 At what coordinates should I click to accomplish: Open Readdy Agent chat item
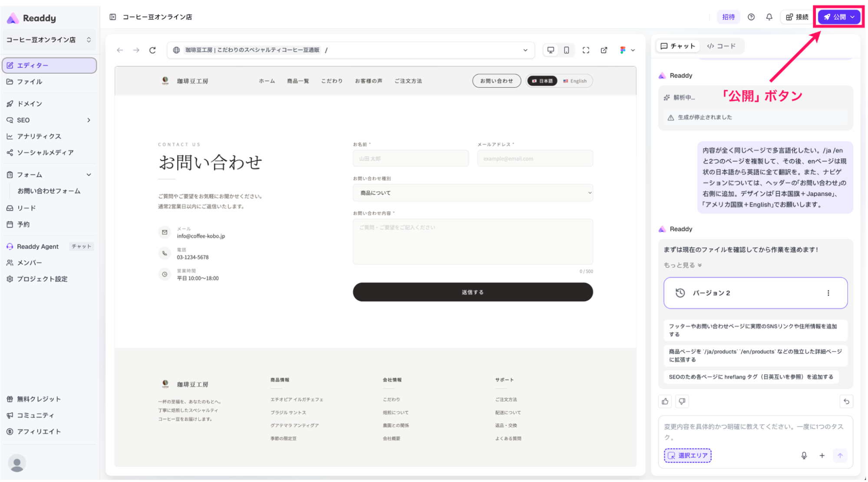pyautogui.click(x=49, y=247)
